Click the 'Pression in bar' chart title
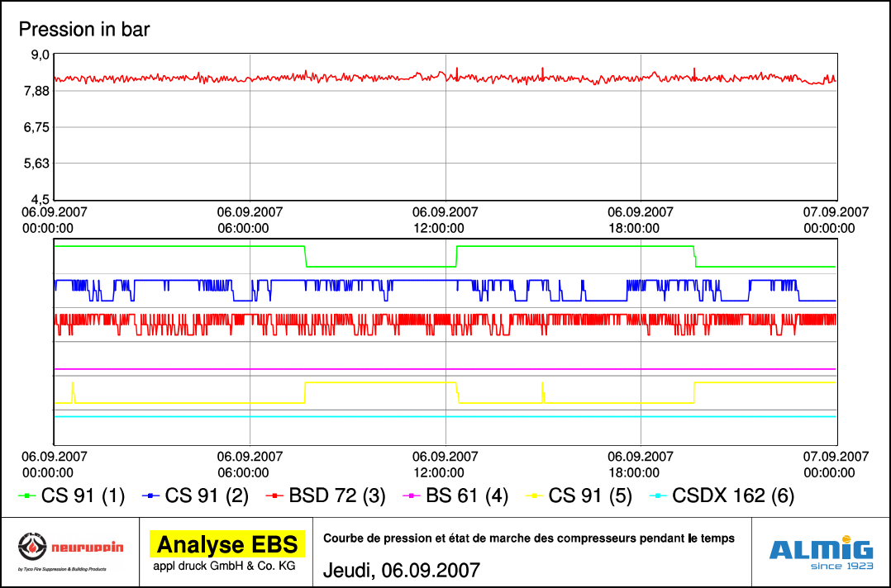Viewport: 891px width, 588px height. click(x=84, y=30)
